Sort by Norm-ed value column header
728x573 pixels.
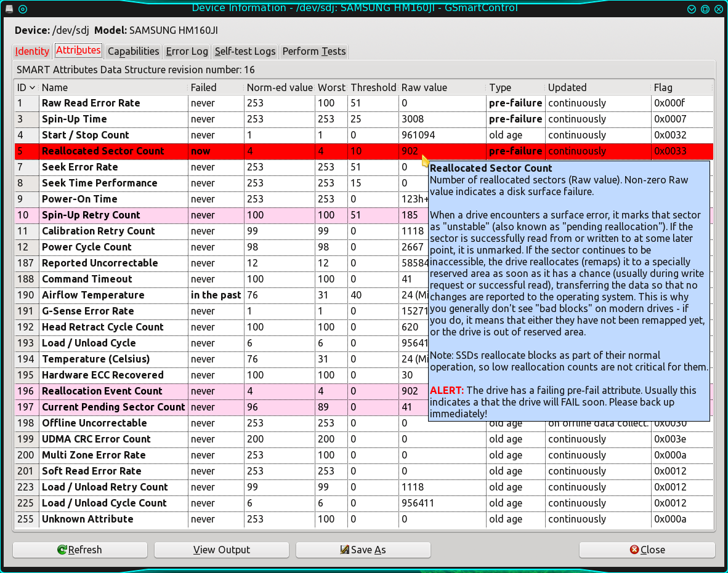click(x=280, y=87)
